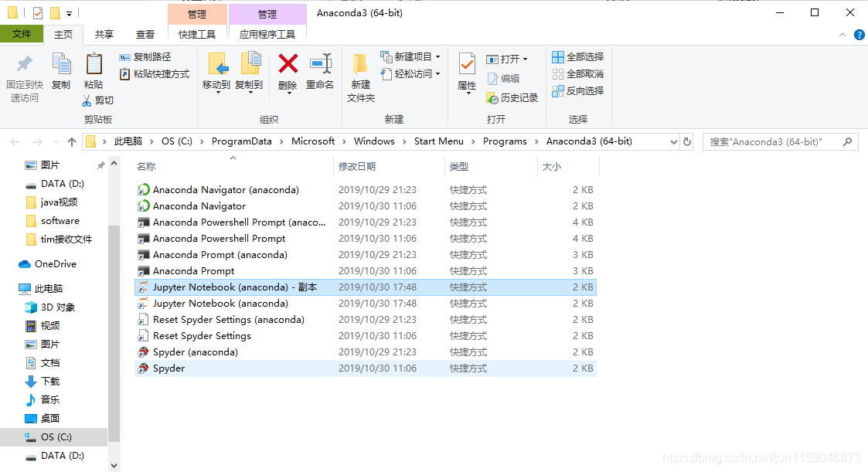Go to Start Menu in breadcrumb

click(x=438, y=141)
